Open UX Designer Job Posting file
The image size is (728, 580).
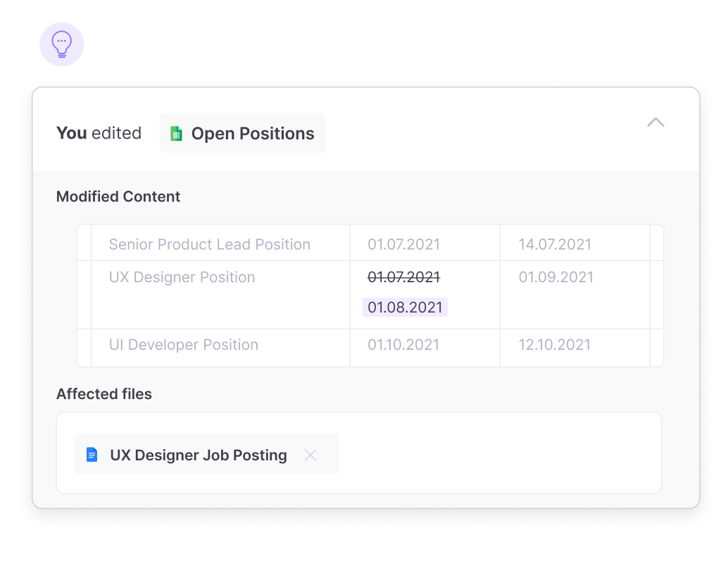[198, 455]
